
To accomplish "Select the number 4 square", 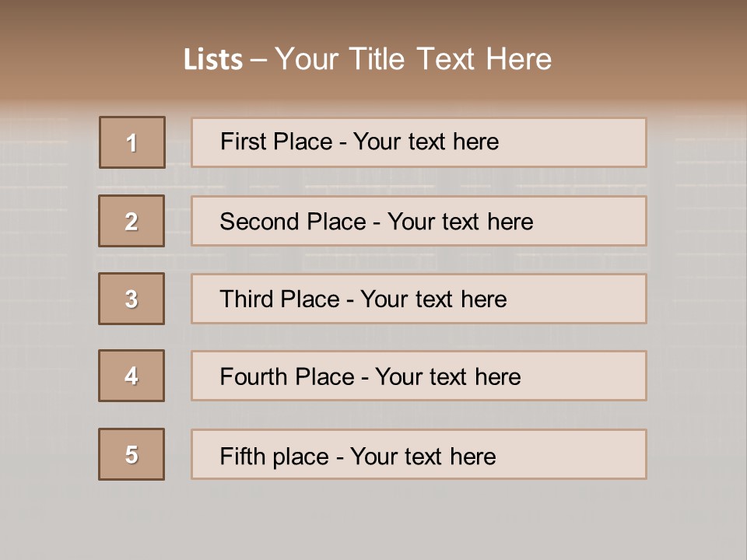I will click(x=132, y=376).
